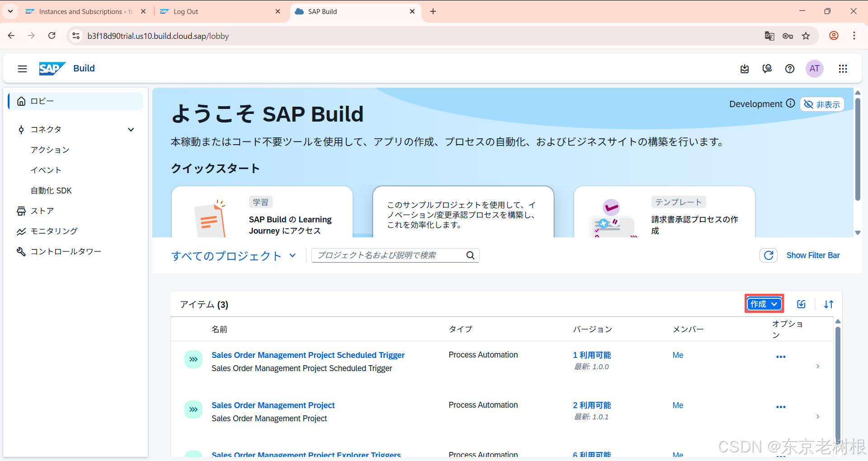The height and width of the screenshot is (461, 868).
Task: Open the tab search dropdown
Action: point(10,11)
